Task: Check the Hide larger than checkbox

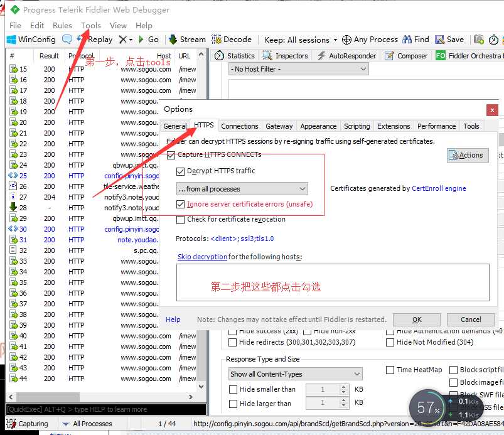Action: point(233,404)
